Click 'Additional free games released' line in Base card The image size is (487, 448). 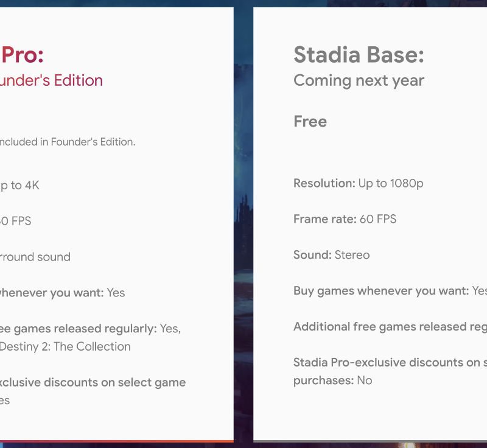point(390,327)
